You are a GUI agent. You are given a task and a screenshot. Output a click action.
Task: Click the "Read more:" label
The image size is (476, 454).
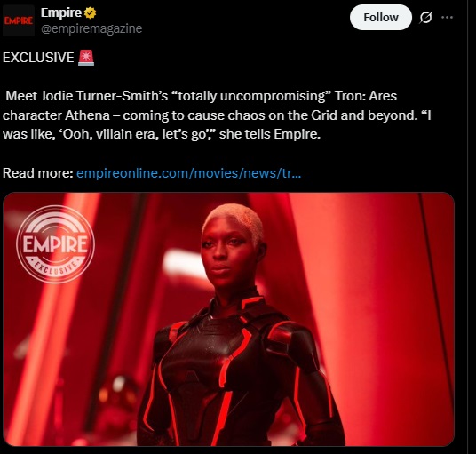38,173
